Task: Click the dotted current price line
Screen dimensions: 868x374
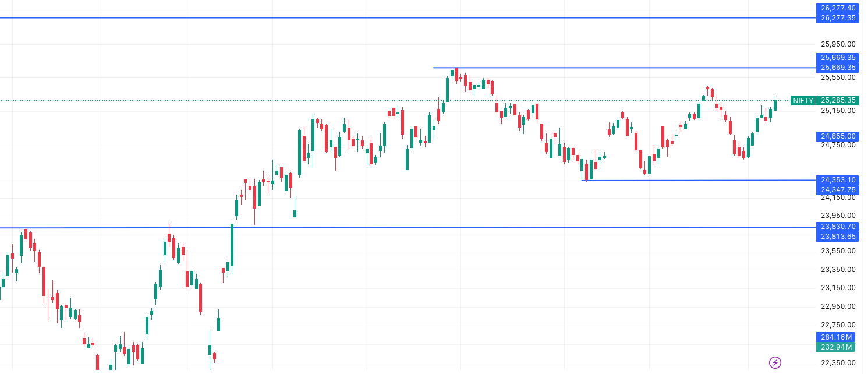Action: tap(349, 100)
